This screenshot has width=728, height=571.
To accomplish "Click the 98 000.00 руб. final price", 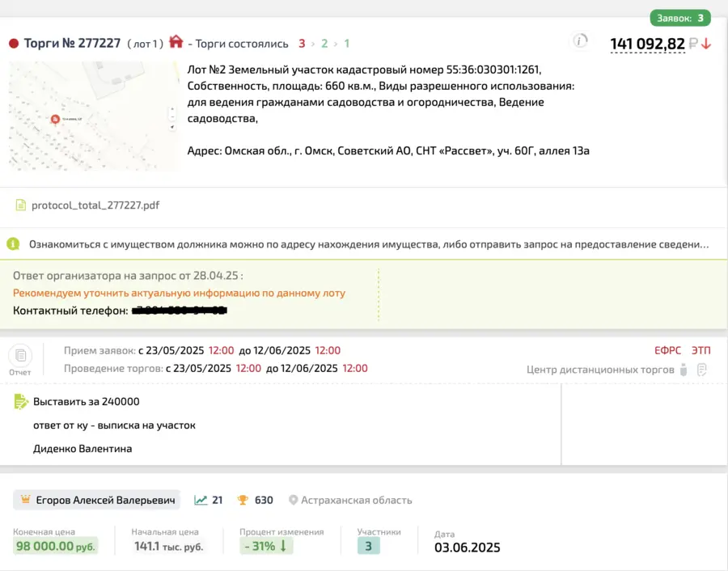I will click(x=56, y=546).
